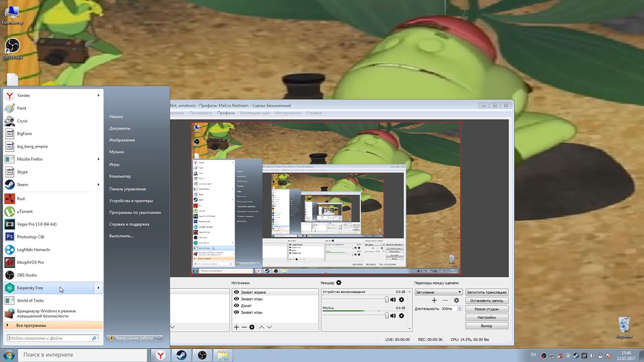Launch Skype from the Start menu
Image resolution: width=644 pixels, height=362 pixels.
pyautogui.click(x=53, y=172)
